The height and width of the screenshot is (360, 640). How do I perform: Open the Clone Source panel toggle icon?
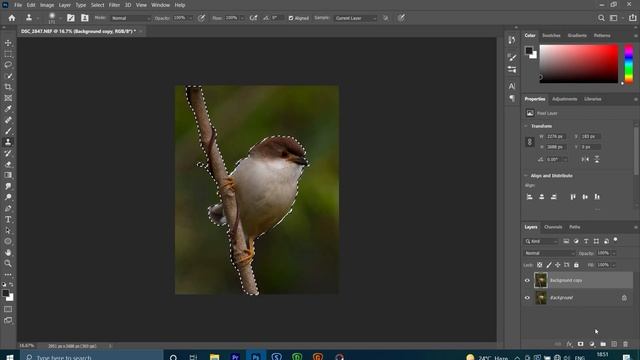tap(84, 18)
